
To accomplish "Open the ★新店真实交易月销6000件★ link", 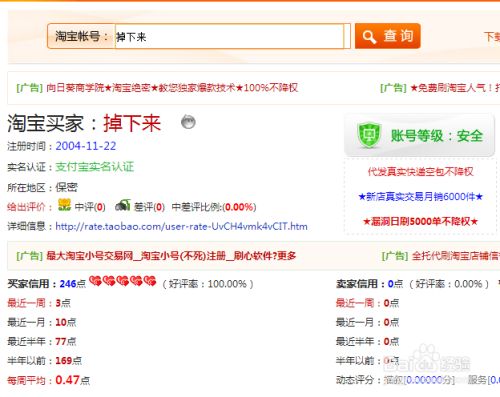I will pos(420,197).
